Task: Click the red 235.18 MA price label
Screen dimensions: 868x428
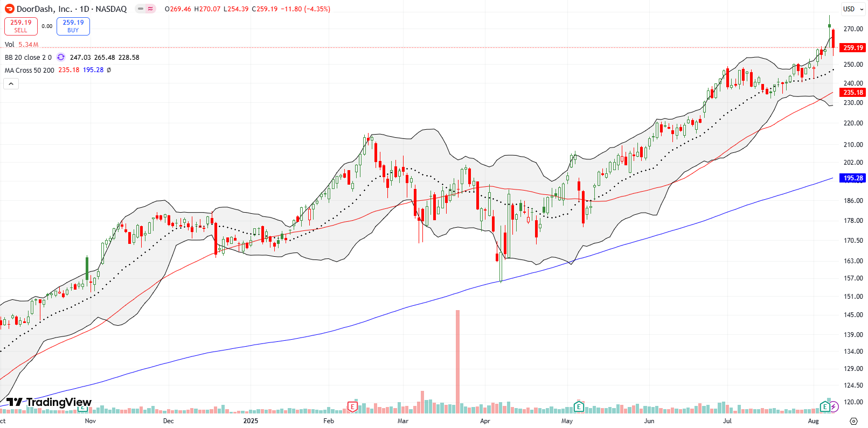Action: point(853,93)
